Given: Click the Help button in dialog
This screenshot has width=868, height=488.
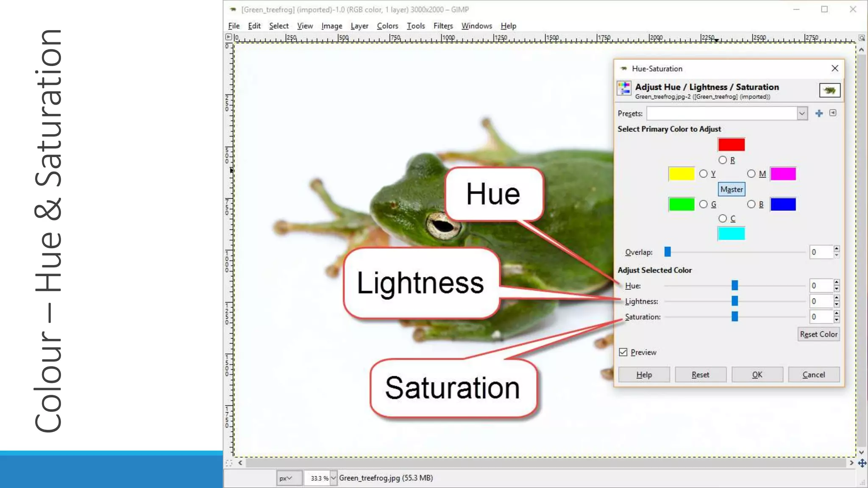Looking at the screenshot, I should coord(644,374).
